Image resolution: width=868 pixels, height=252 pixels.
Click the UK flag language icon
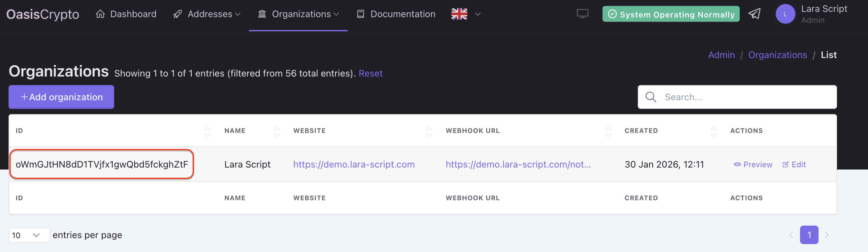pyautogui.click(x=459, y=14)
